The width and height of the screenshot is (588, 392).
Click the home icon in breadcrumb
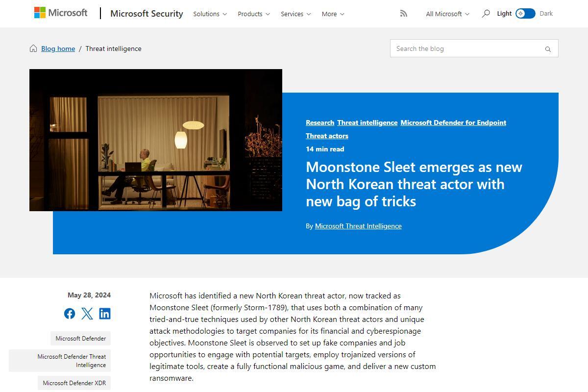pos(33,48)
